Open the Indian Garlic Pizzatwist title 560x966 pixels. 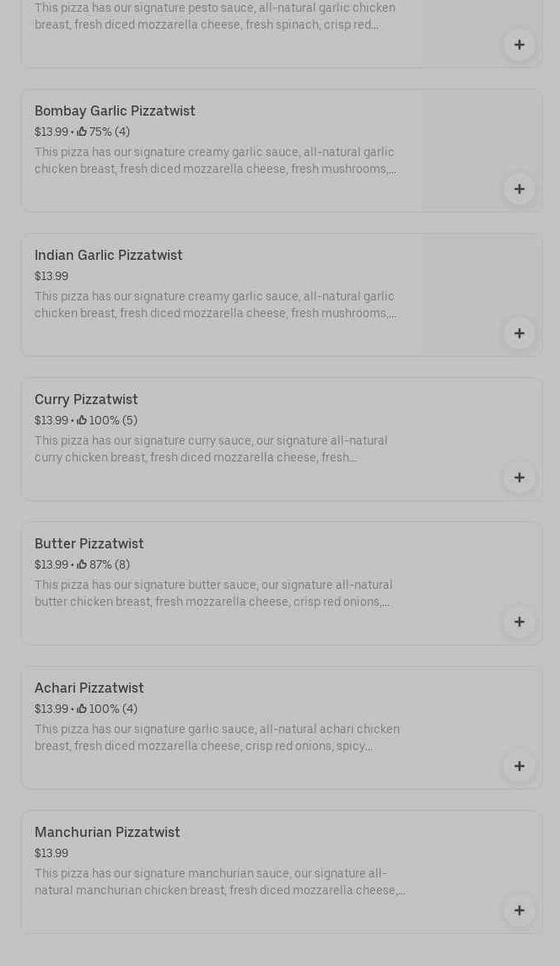(109, 256)
